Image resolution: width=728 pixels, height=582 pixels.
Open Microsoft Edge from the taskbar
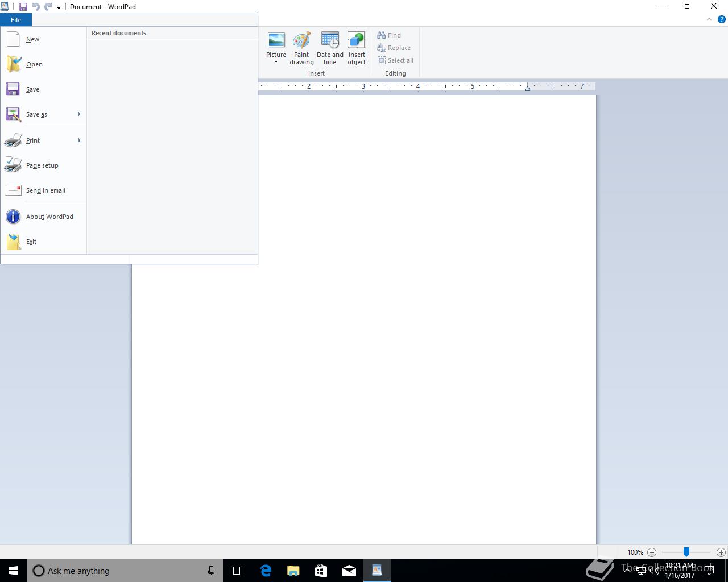[266, 571]
